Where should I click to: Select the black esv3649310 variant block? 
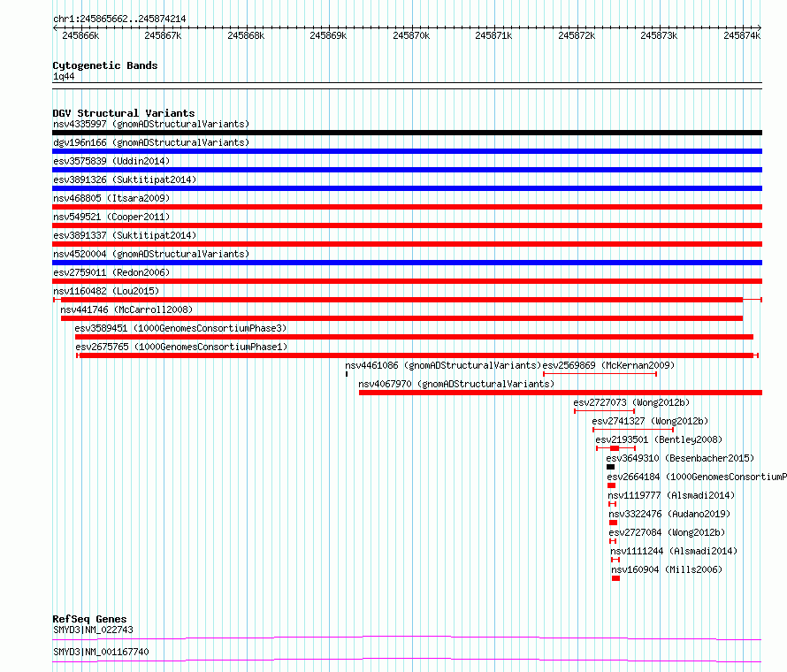point(610,467)
